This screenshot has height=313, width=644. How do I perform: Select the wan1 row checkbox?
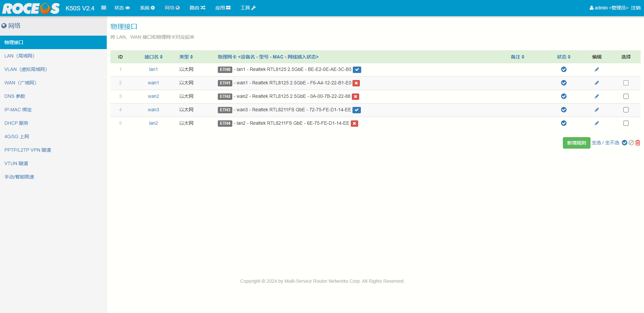[626, 83]
